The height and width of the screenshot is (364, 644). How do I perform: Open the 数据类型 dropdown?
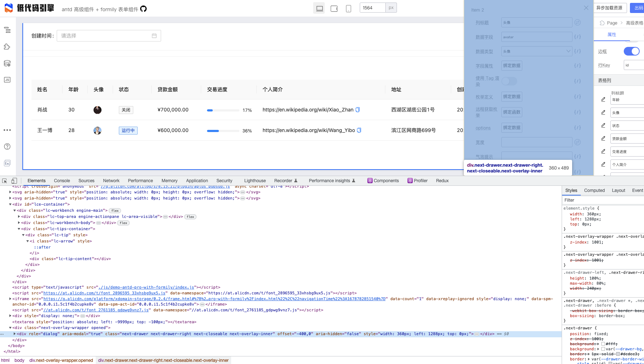(x=537, y=51)
